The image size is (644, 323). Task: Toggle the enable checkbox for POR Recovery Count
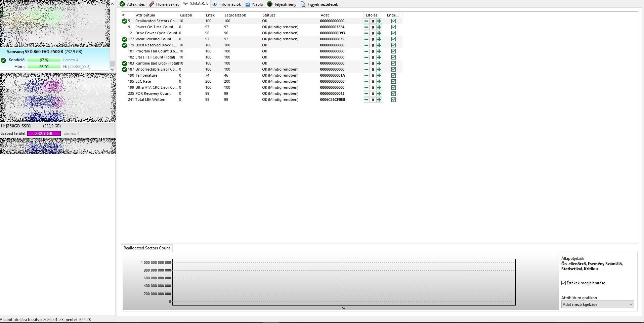tap(393, 94)
